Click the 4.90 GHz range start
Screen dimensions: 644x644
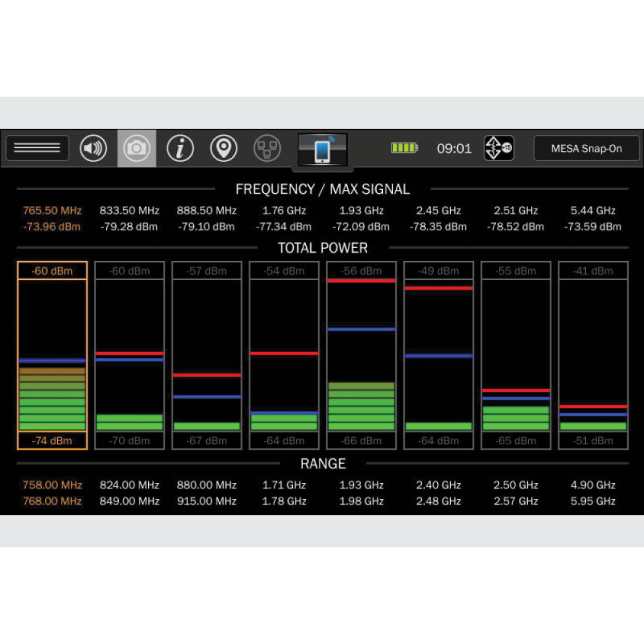593,485
